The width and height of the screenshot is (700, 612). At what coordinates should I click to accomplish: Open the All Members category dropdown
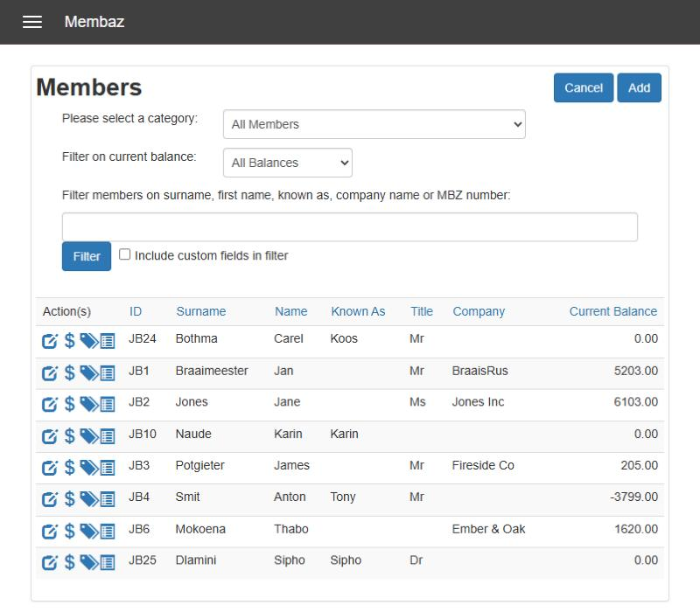coord(374,124)
